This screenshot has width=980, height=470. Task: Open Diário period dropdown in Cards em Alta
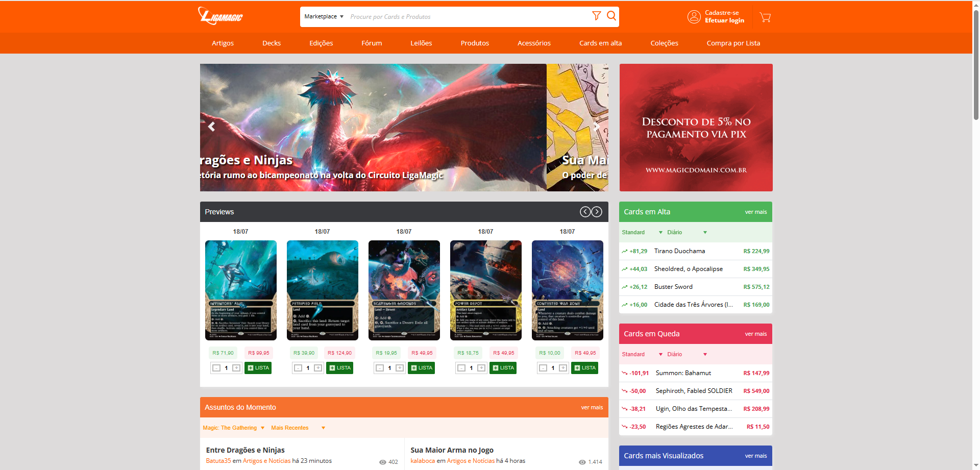click(687, 232)
